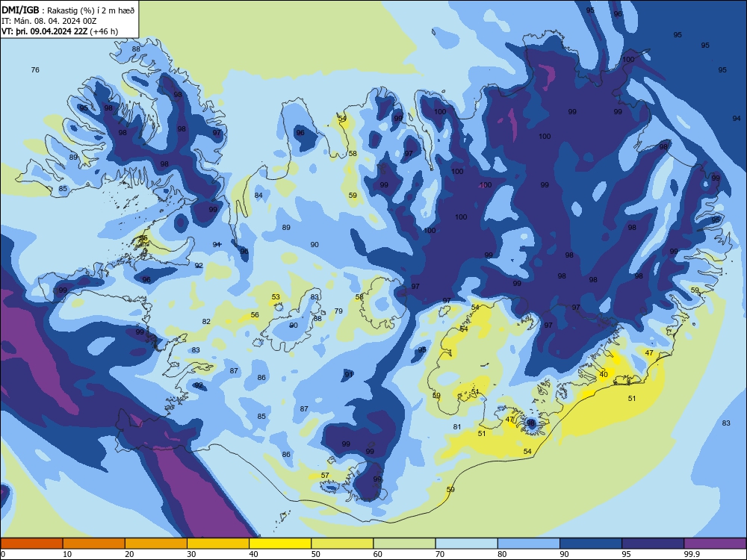Select the light green 60–70 legend swatch
The height and width of the screenshot is (560, 747).
click(404, 544)
